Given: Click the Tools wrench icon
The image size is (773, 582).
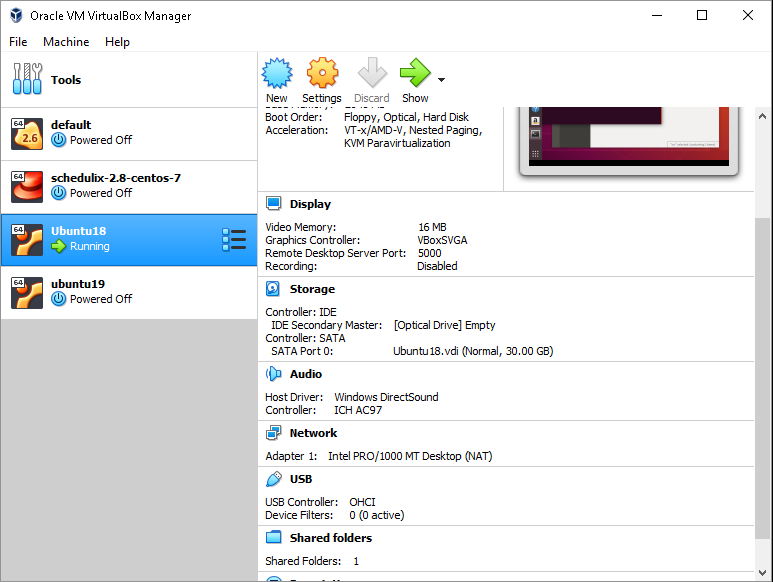Looking at the screenshot, I should click(27, 79).
